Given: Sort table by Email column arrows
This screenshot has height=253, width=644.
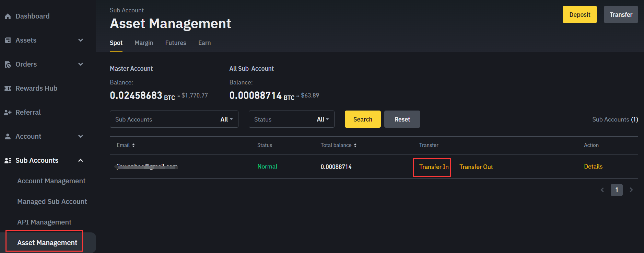Looking at the screenshot, I should 133,145.
